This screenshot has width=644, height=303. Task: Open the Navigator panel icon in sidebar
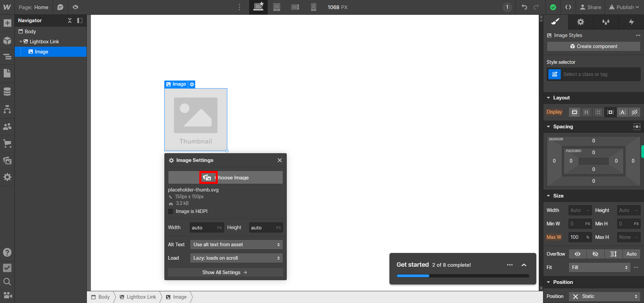[x=7, y=57]
